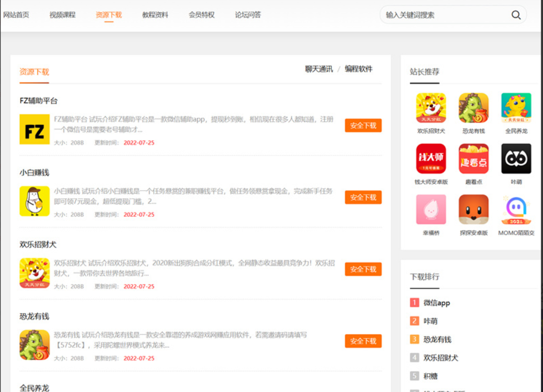Click the 钱大师安卓版 label
Screen dimensions: 543x392
point(431,182)
